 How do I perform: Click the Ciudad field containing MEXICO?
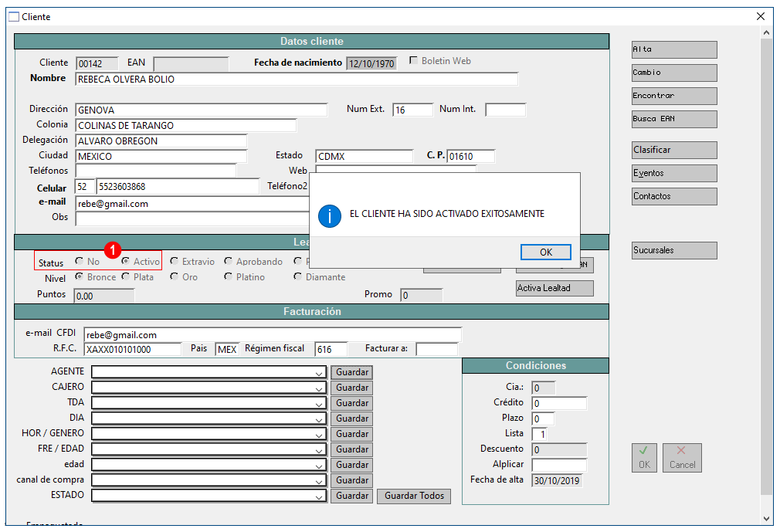(x=161, y=156)
